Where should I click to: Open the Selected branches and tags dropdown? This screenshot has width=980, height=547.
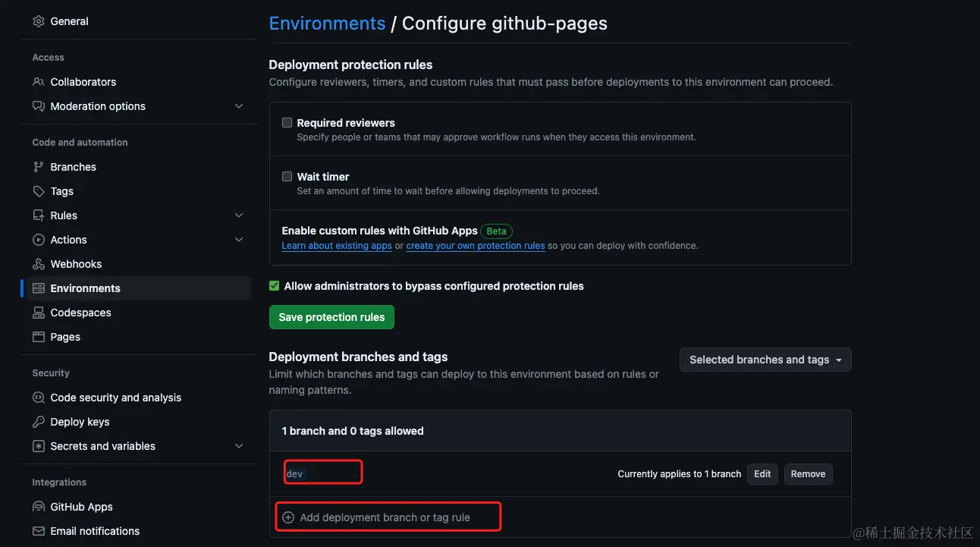tap(765, 360)
